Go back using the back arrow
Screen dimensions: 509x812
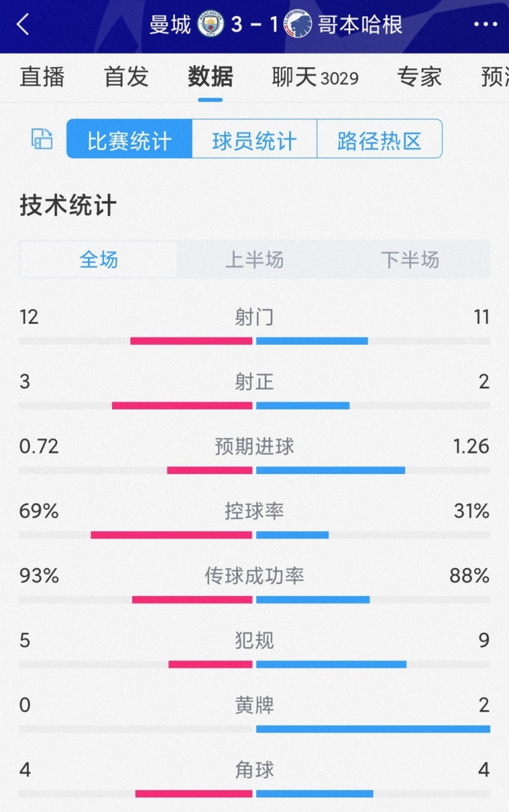tap(22, 25)
